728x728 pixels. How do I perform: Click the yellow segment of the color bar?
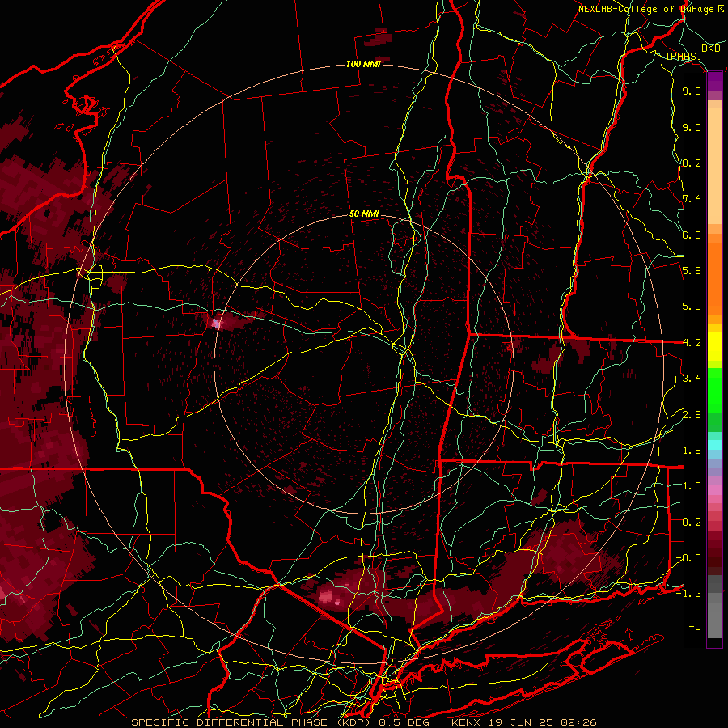click(714, 346)
